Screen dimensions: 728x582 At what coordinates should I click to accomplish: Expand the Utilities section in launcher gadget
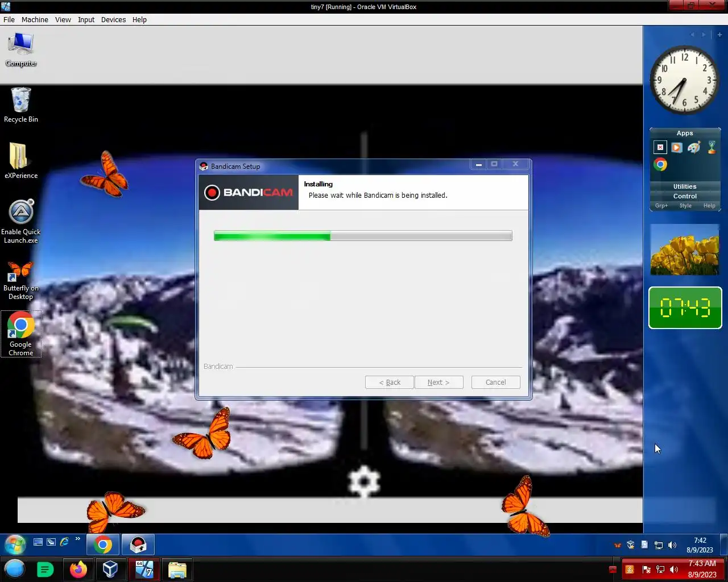[x=685, y=186]
